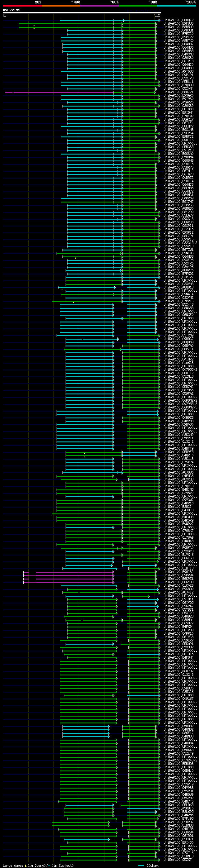Click the orange ~40% identity legend bar
This screenshot has height=868, width=199.
coord(61,5)
